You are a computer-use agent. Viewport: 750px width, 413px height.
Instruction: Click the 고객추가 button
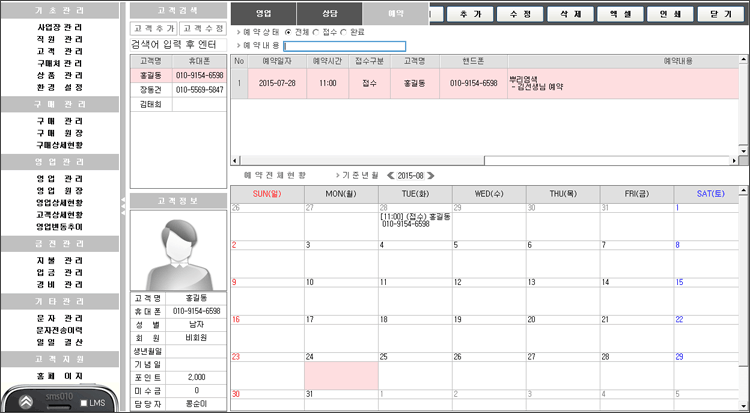pos(153,29)
